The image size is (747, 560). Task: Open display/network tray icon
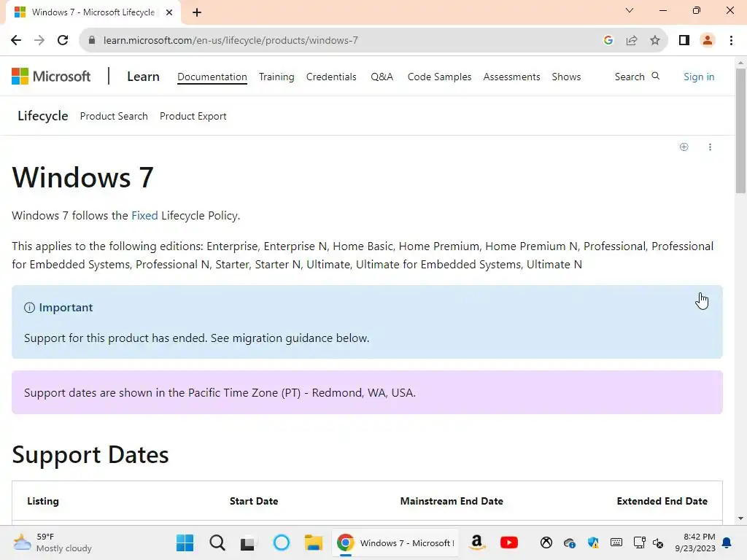(639, 542)
